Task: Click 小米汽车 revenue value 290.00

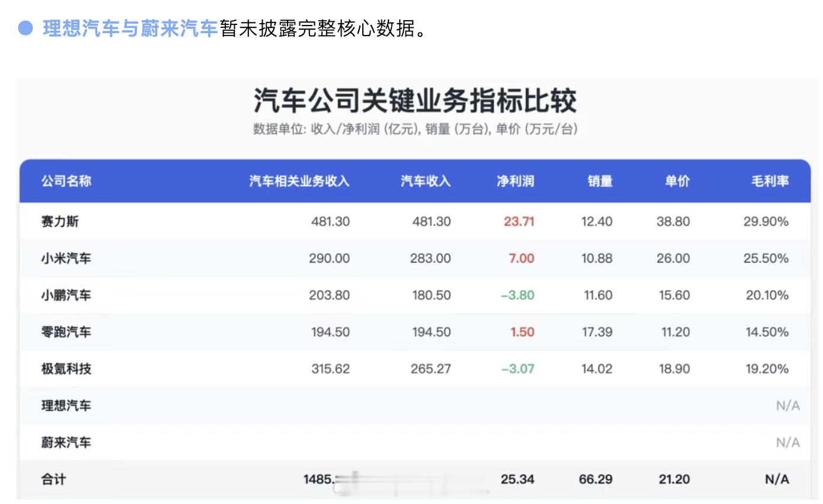Action: [x=329, y=259]
